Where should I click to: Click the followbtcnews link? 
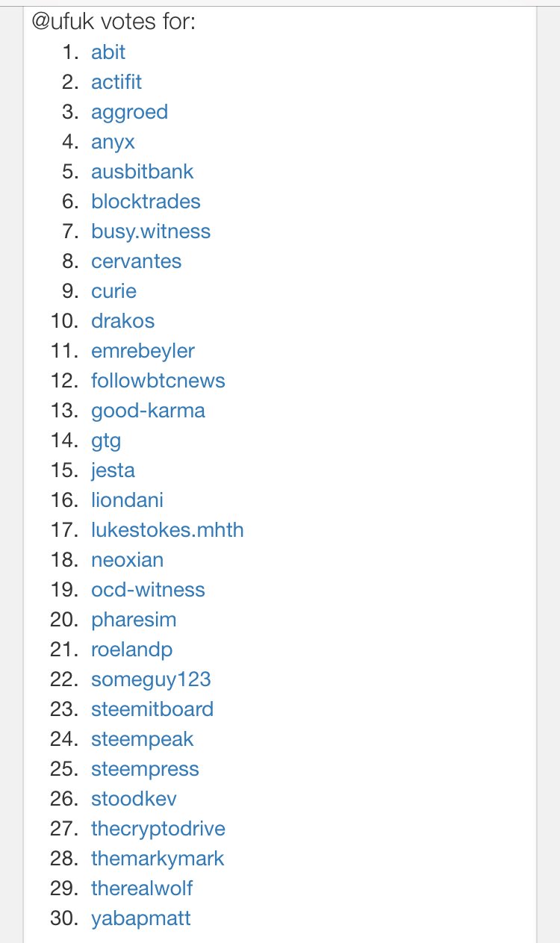[x=158, y=381]
